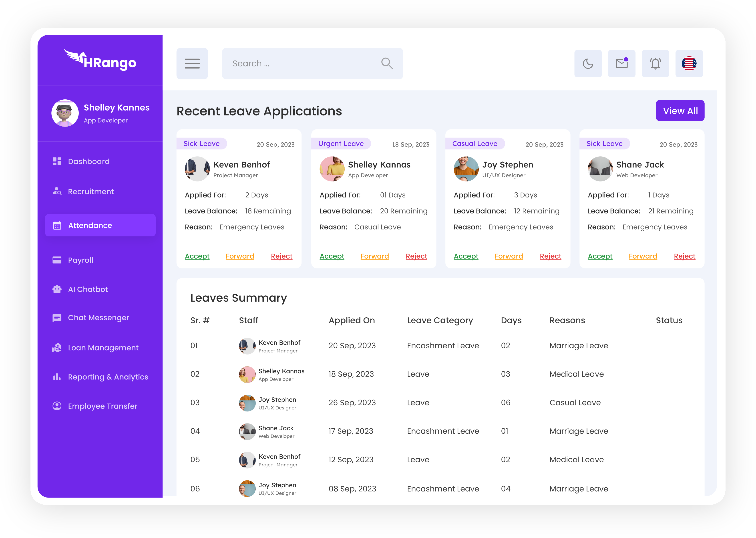The width and height of the screenshot is (756, 538).
Task: Click the Employee Transfer icon
Action: [x=57, y=406]
